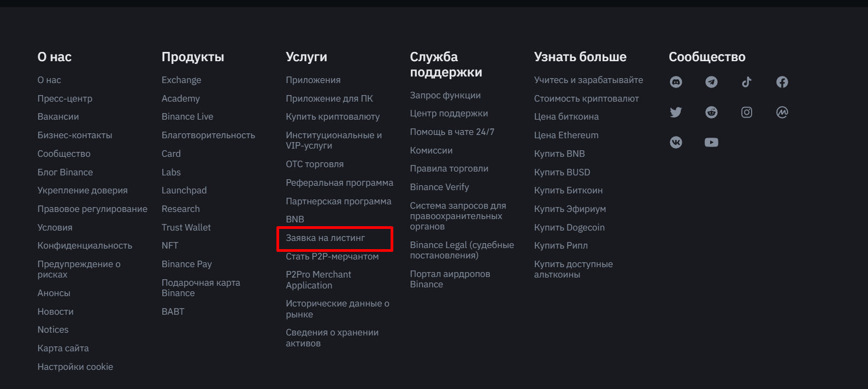
Task: Open Сведения о хранении активов link
Action: tap(332, 338)
